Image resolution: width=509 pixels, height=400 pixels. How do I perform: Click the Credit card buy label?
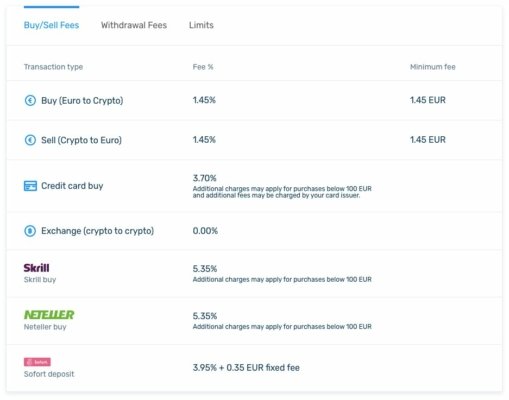coord(72,186)
